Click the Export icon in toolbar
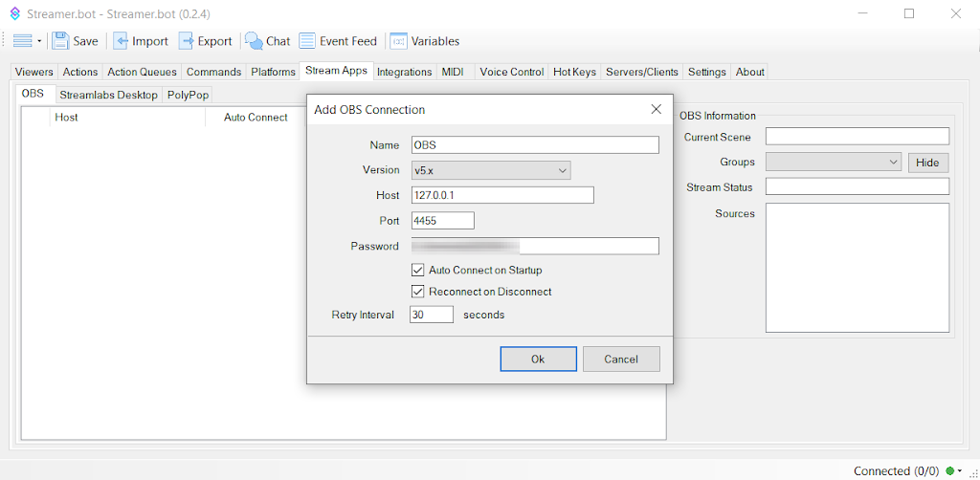 (187, 41)
